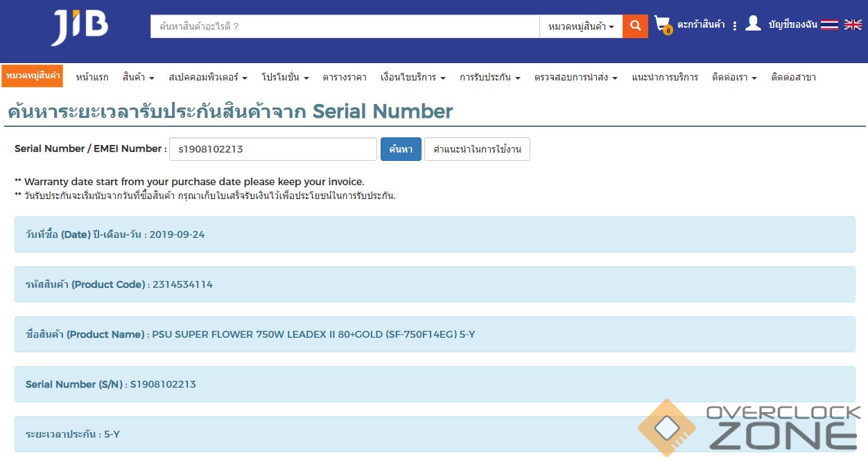
Task: Expand the หมวดหมู่สินค้า dropdown in search bar
Action: point(581,26)
